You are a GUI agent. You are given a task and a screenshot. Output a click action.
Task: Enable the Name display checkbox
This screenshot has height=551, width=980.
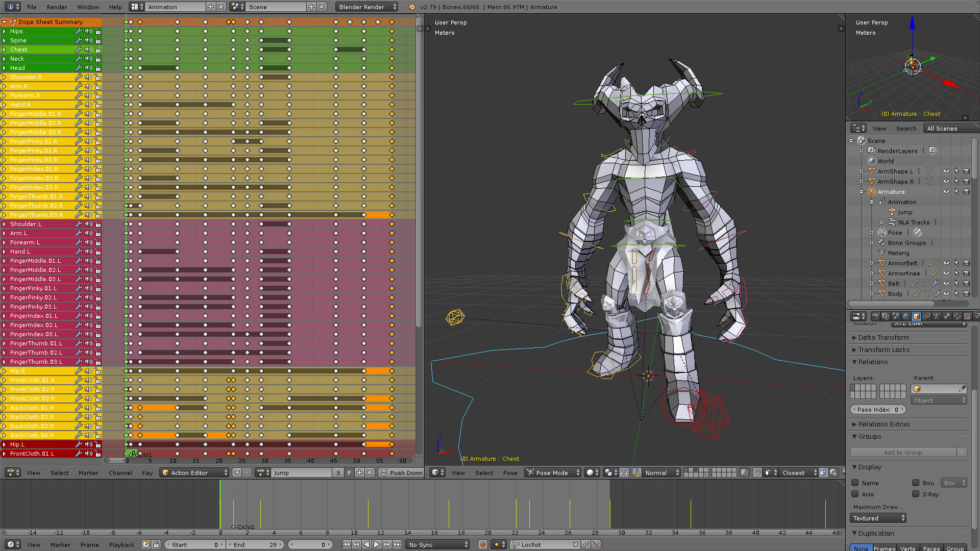pyautogui.click(x=855, y=483)
